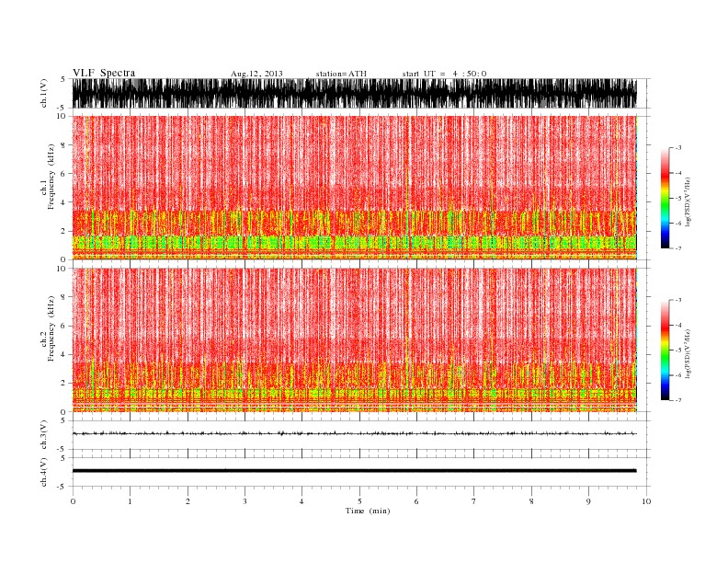Click the "8" minute time axis tick
This screenshot has width=728, height=563.
coord(531,501)
